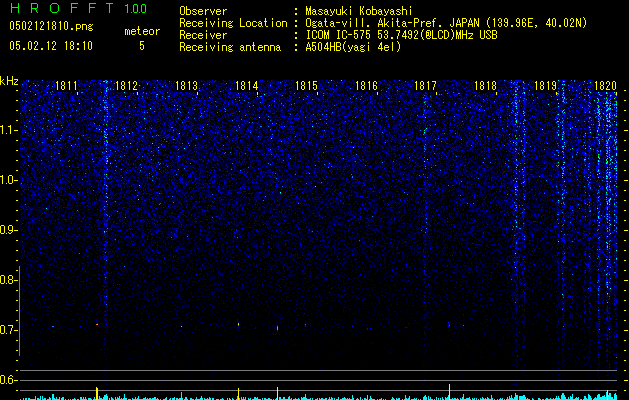Select the antenna value A504HB(yagi 4el)
Screen dimensions: 629x400
tap(353, 47)
